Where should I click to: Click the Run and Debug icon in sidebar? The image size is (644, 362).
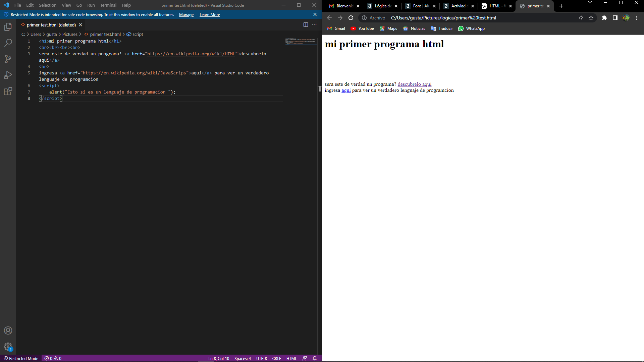click(8, 75)
